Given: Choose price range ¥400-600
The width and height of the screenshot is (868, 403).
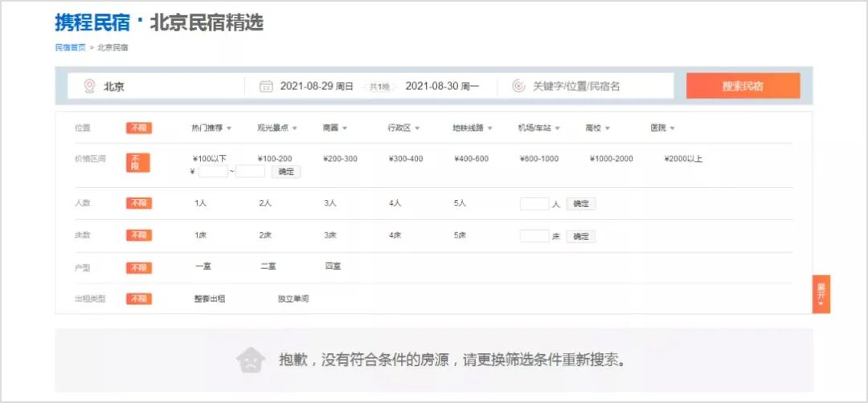Looking at the screenshot, I should tap(471, 159).
